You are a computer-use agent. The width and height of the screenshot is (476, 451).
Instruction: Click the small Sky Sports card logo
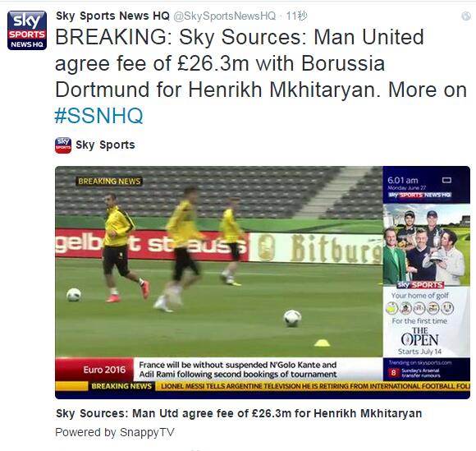point(63,145)
